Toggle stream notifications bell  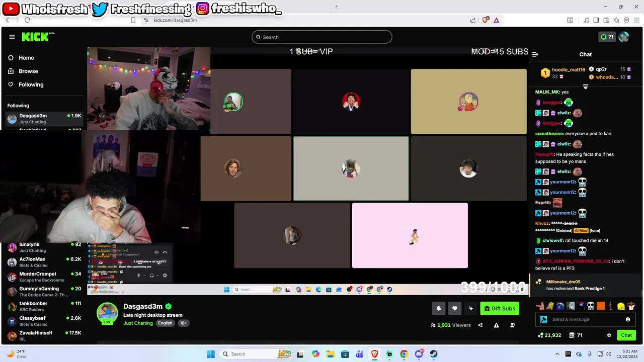point(438,309)
